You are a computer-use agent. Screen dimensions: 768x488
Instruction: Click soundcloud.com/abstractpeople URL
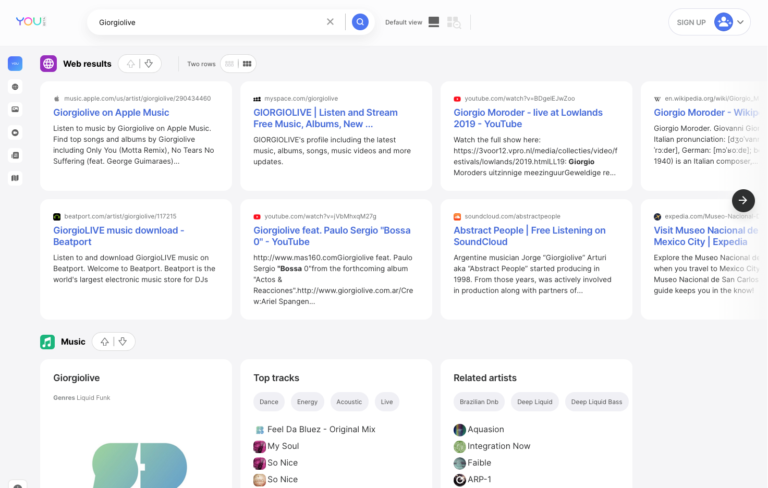[x=512, y=216]
